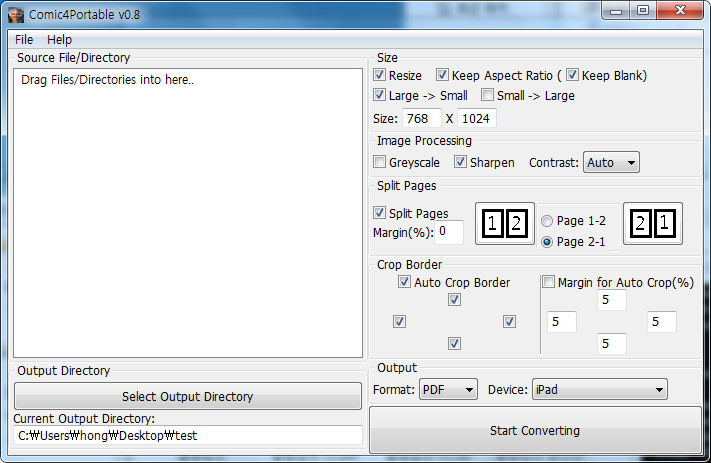
Task: Toggle the bottom border crop checkbox
Action: pos(454,344)
